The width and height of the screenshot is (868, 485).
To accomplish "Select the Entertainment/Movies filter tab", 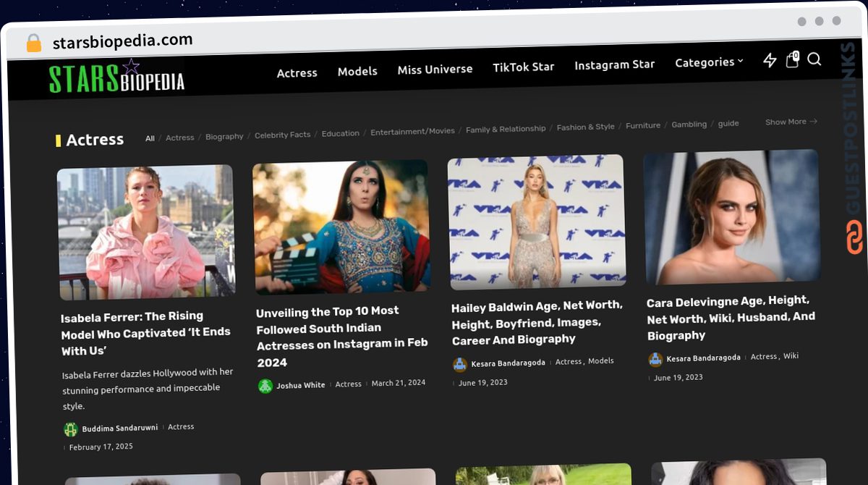I will 413,131.
